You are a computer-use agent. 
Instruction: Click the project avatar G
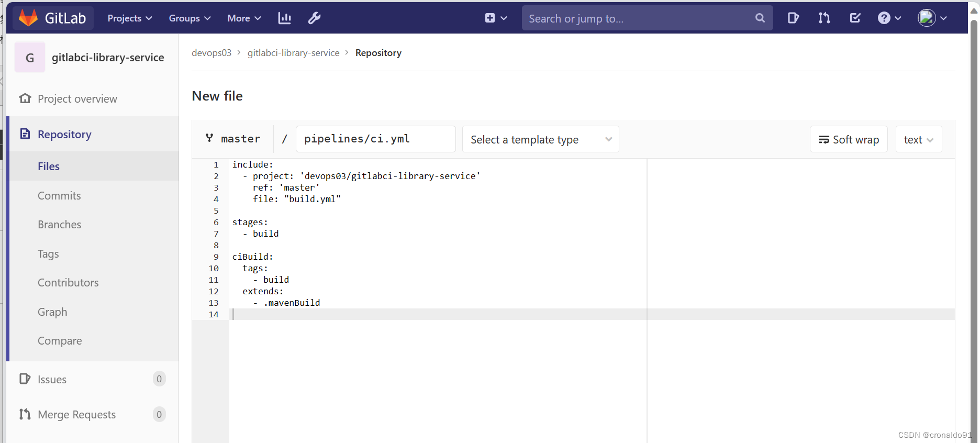tap(30, 58)
